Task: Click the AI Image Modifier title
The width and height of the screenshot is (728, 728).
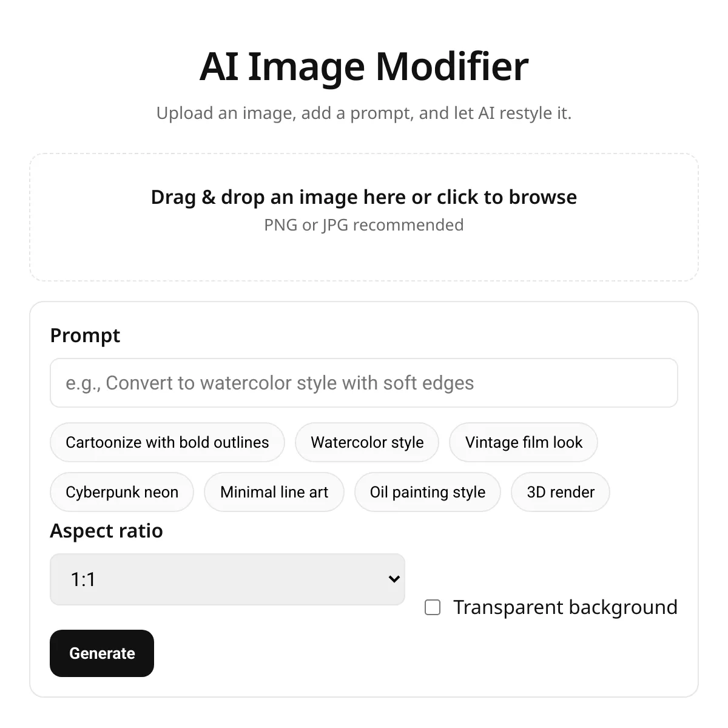Action: pyautogui.click(x=364, y=66)
